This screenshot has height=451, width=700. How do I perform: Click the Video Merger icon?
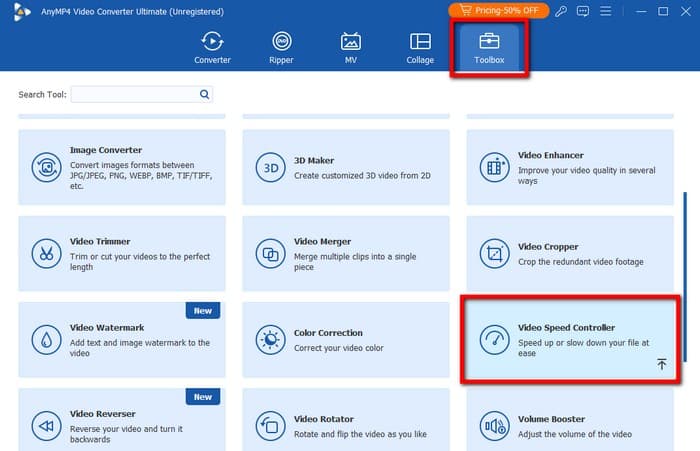click(271, 253)
